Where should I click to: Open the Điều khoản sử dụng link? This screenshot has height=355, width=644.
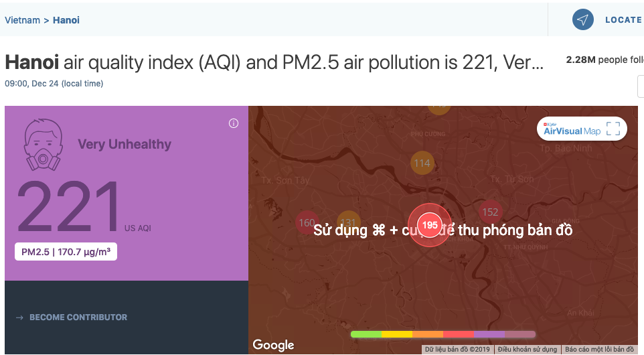click(528, 349)
